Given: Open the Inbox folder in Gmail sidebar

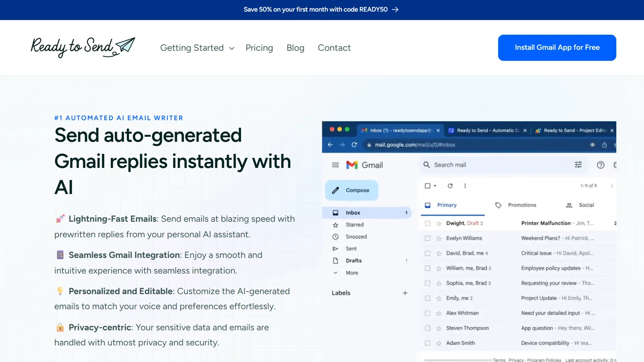Looking at the screenshot, I should [367, 213].
